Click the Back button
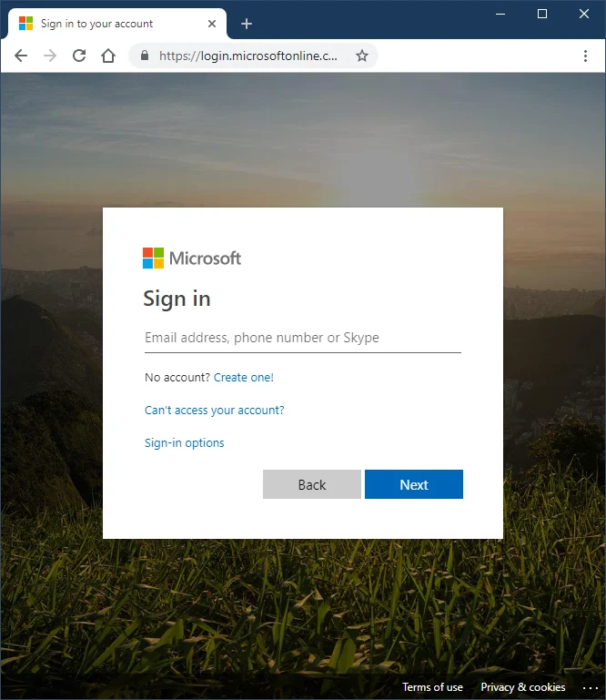Image resolution: width=606 pixels, height=700 pixels. pos(312,484)
